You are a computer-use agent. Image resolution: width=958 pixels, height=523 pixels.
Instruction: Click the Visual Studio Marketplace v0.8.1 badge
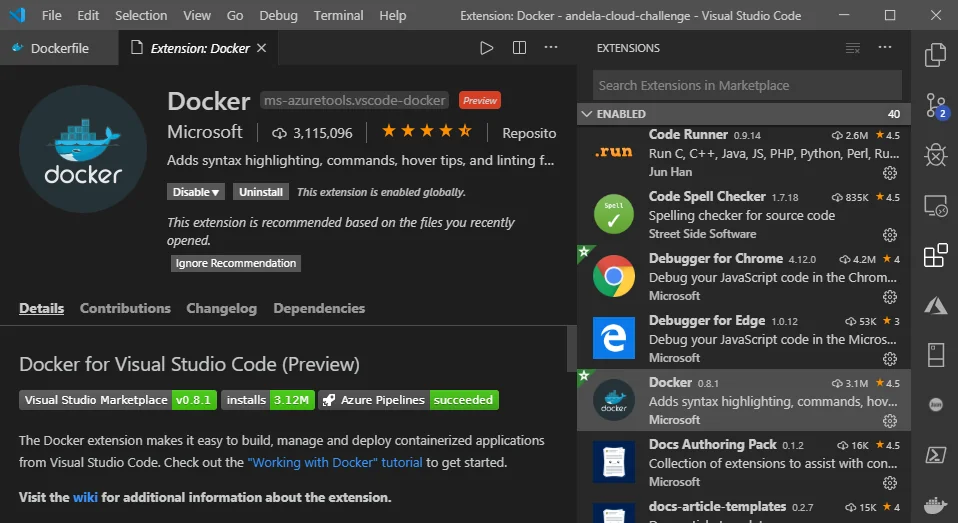coord(118,400)
